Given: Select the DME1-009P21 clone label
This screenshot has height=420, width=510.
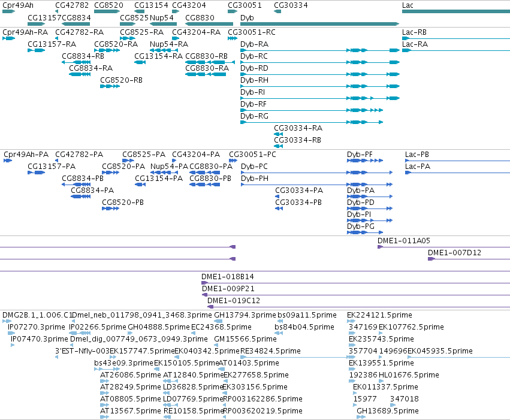Looking at the screenshot, I should [x=228, y=289].
